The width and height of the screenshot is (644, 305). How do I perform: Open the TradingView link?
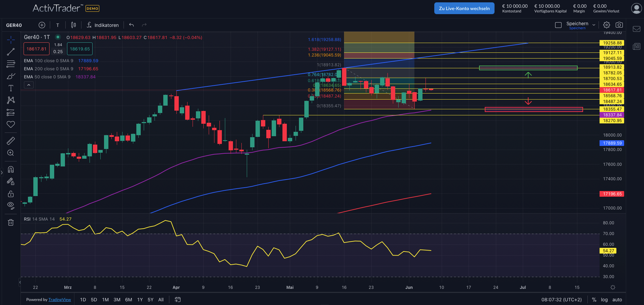point(60,299)
